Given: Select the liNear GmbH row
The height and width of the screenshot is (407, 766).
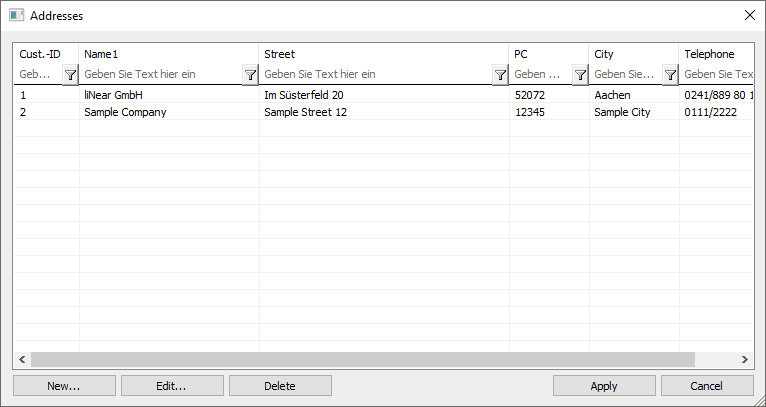Looking at the screenshot, I should click(x=383, y=95).
